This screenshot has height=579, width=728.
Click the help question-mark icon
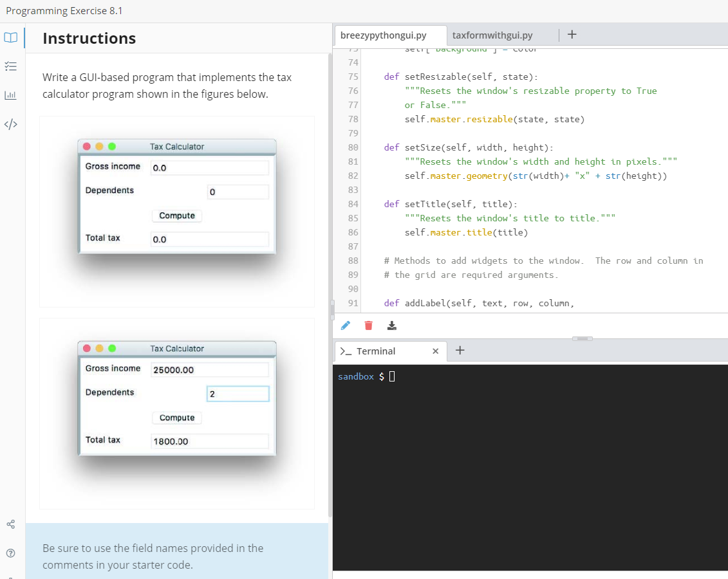click(x=10, y=553)
